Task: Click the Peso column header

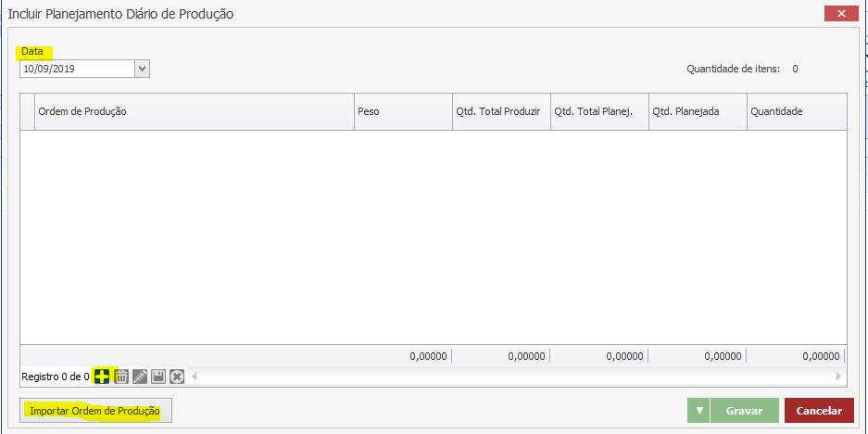Action: (x=403, y=111)
